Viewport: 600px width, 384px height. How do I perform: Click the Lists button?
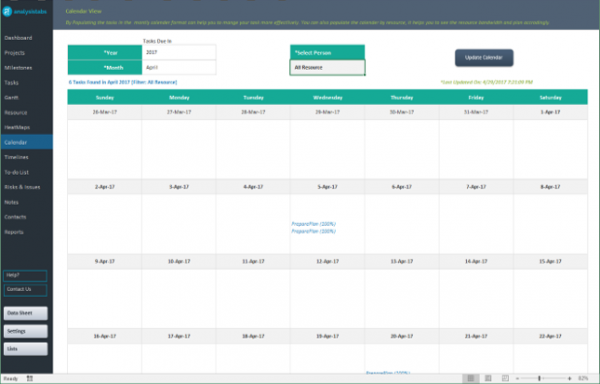click(x=26, y=349)
